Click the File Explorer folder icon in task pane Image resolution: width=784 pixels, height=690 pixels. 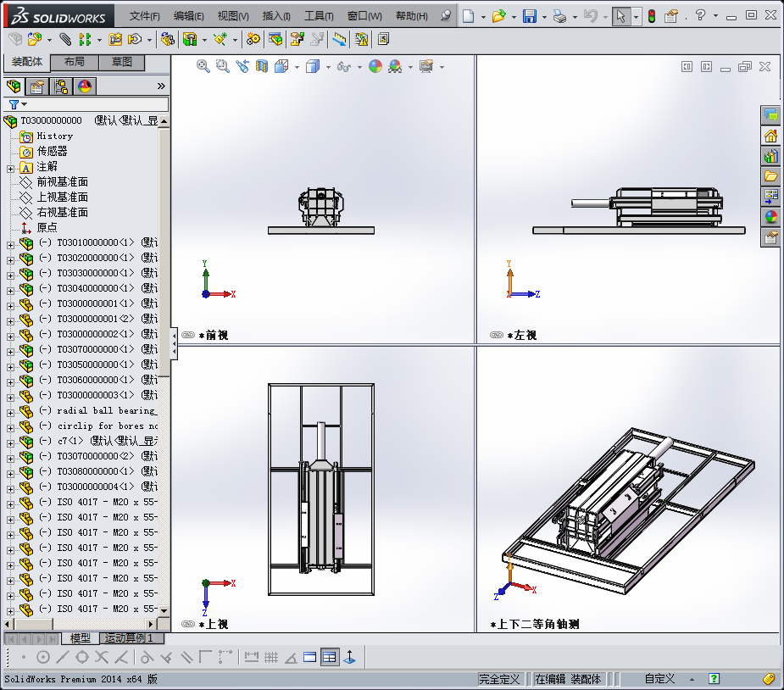(771, 176)
